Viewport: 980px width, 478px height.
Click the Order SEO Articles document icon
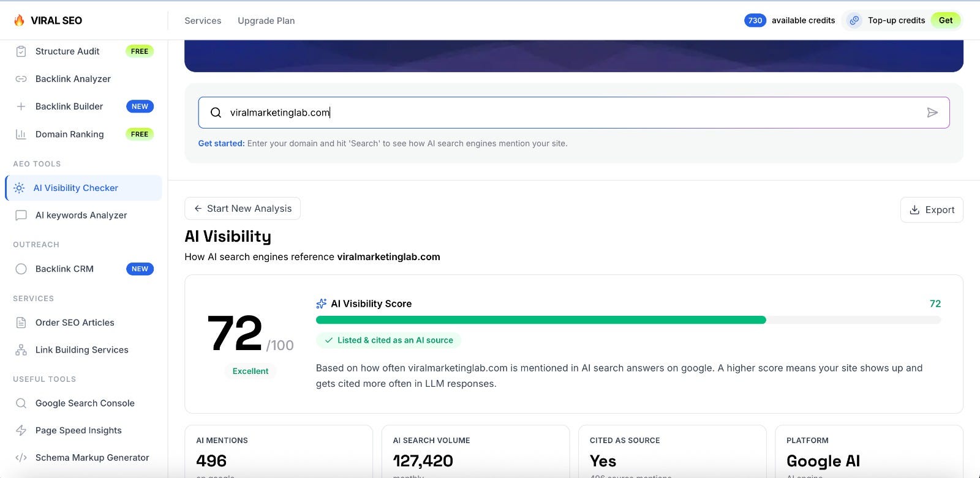21,323
